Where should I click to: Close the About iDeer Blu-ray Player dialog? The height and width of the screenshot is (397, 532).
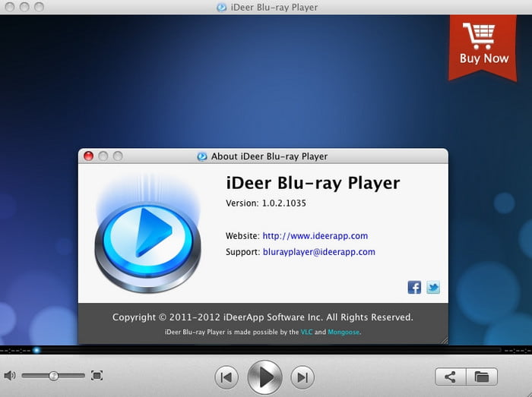89,156
